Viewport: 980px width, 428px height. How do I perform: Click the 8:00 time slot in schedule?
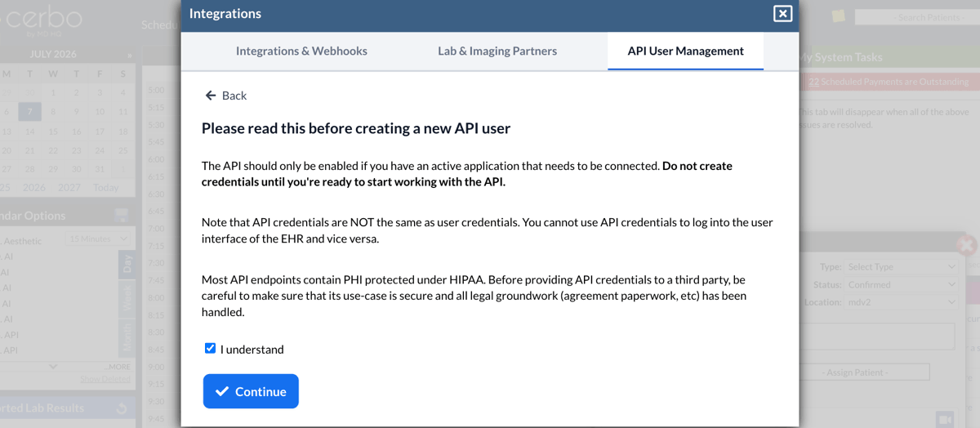click(157, 298)
